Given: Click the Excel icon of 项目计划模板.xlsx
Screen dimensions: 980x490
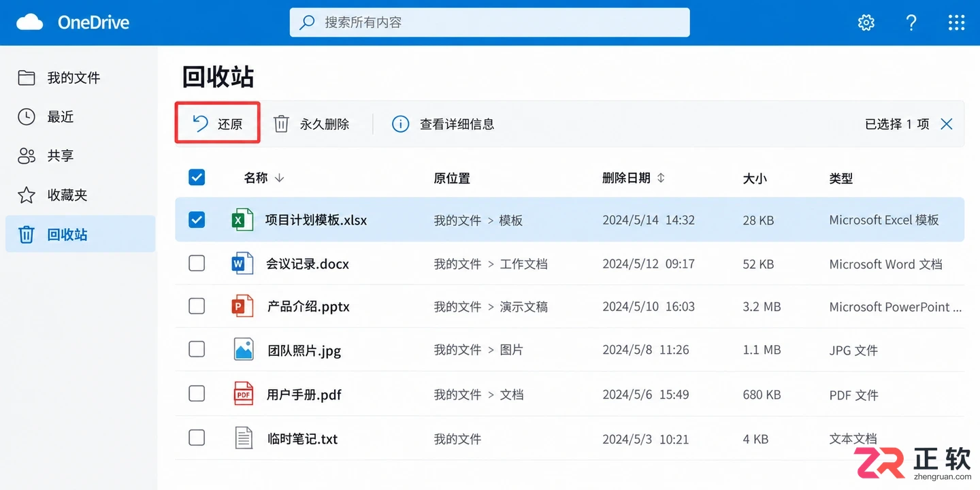Looking at the screenshot, I should pyautogui.click(x=242, y=220).
